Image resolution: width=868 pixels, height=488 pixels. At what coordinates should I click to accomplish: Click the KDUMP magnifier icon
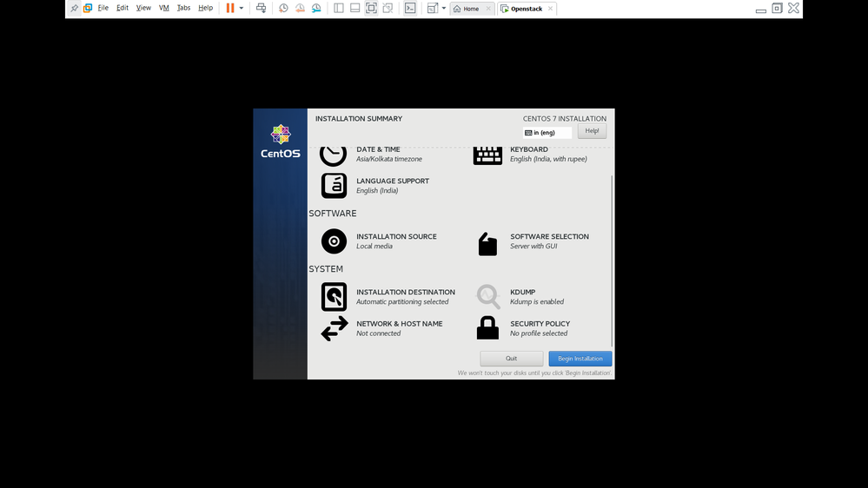(x=487, y=297)
